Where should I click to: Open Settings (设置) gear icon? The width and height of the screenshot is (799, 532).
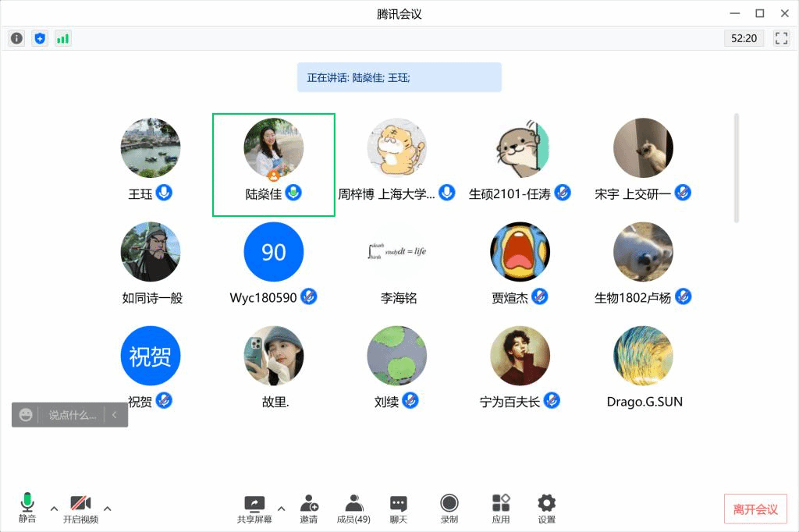[547, 508]
